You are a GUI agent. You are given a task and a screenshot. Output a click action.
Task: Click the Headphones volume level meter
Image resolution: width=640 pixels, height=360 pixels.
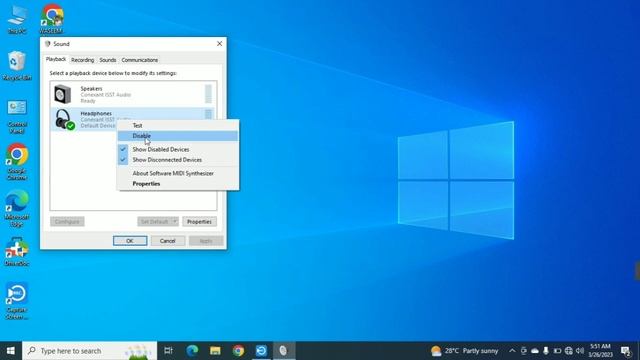tap(208, 114)
